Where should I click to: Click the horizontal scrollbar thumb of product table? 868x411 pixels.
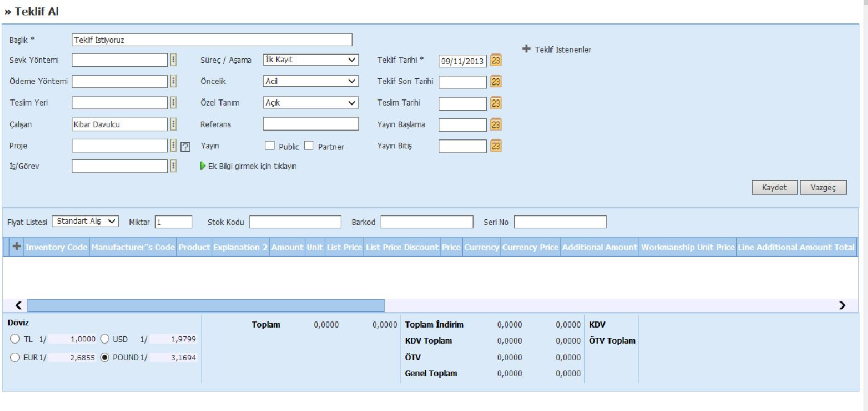tap(206, 305)
